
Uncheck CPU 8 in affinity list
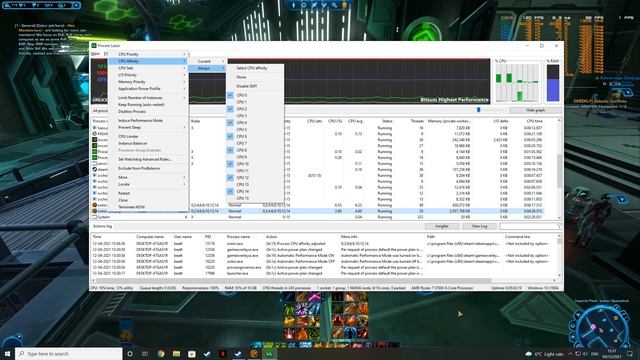click(230, 150)
